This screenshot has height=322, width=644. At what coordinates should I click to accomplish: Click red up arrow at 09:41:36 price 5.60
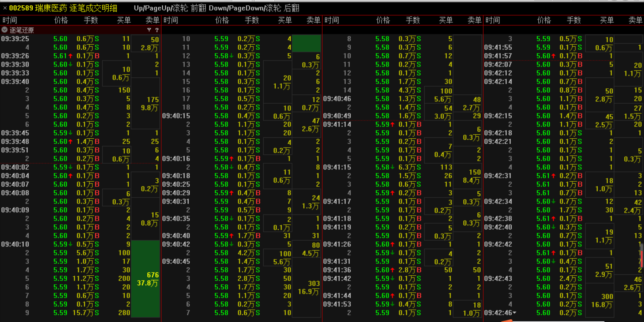[x=392, y=270]
